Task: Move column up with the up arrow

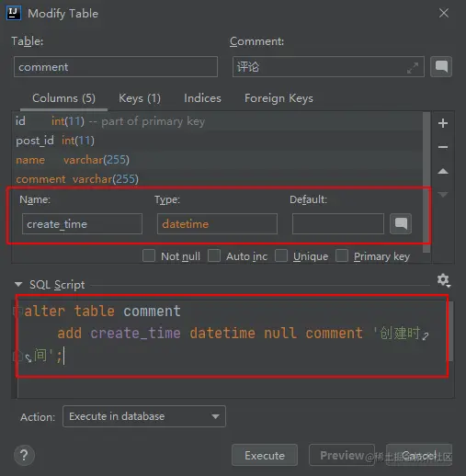Action: (443, 171)
